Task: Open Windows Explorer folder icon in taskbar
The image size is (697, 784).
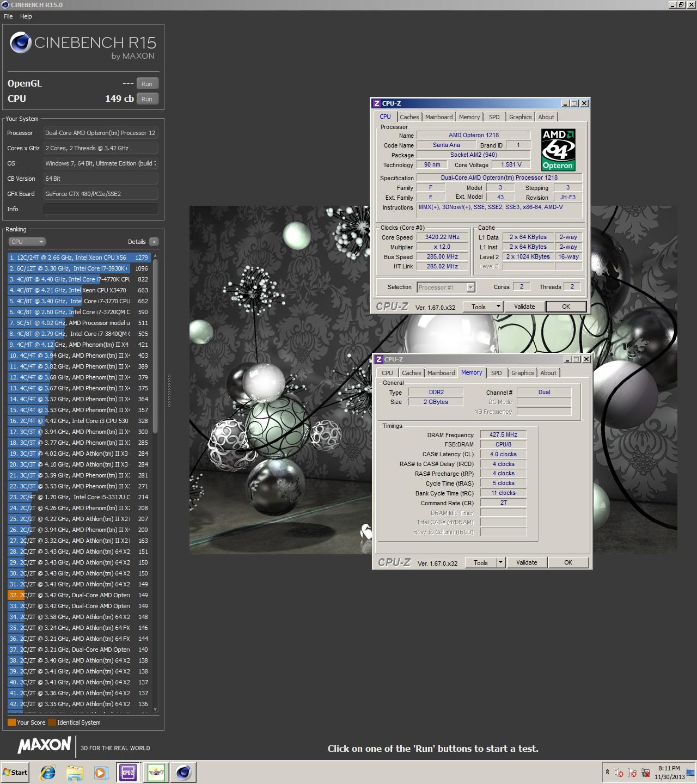Action: [x=75, y=773]
